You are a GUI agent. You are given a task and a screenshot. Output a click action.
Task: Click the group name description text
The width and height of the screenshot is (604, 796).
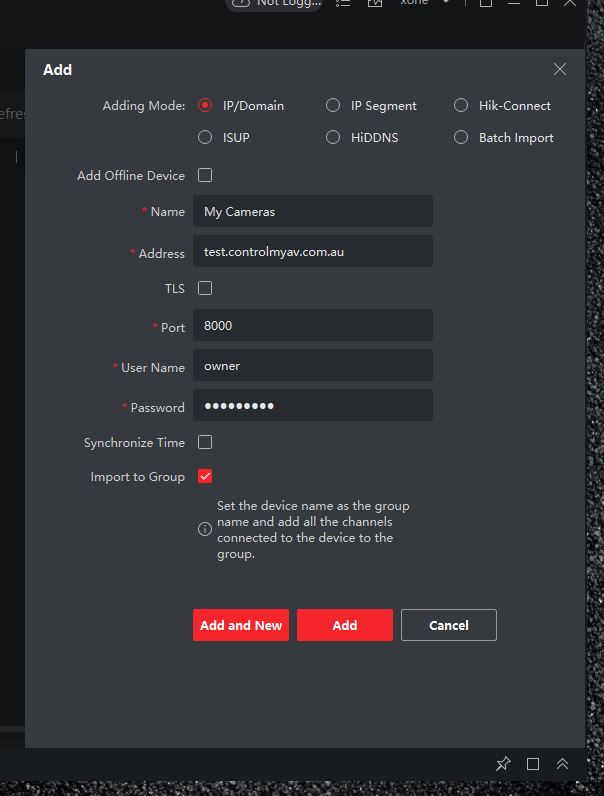pos(313,530)
